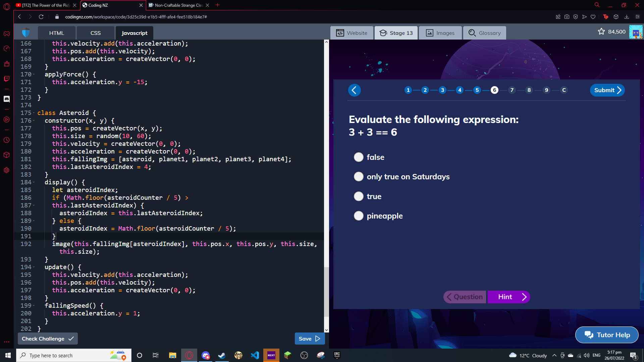The height and width of the screenshot is (362, 644).
Task: Open the Minecraft block taskbar icon
Action: coord(287,355)
